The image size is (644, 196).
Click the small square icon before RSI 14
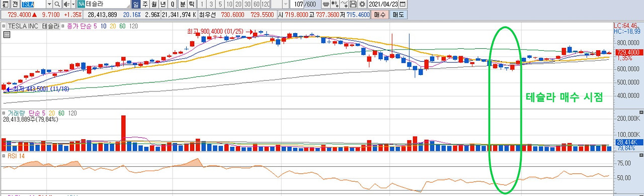pyautogui.click(x=4, y=156)
